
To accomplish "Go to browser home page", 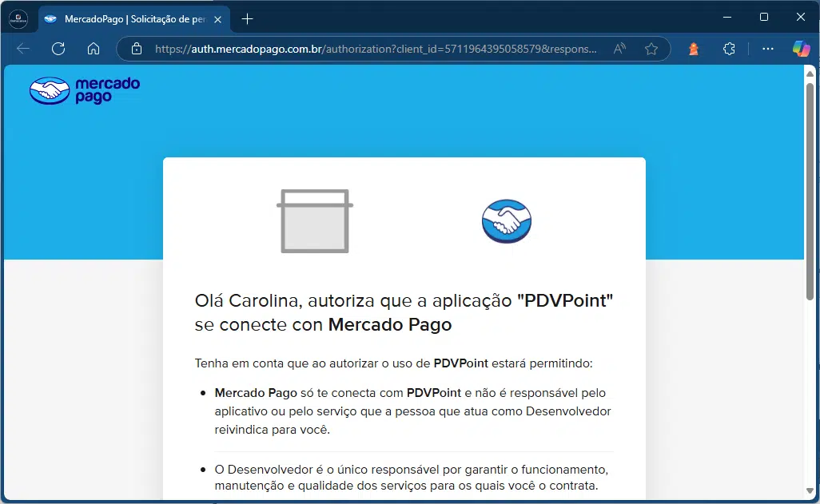I will click(93, 50).
